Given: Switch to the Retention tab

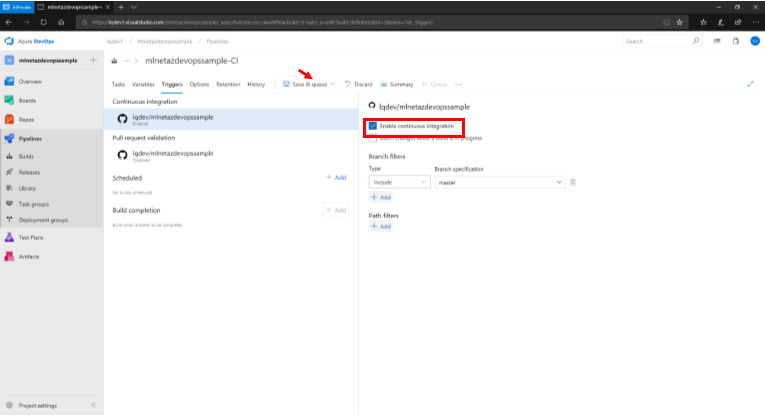Looking at the screenshot, I should [227, 84].
